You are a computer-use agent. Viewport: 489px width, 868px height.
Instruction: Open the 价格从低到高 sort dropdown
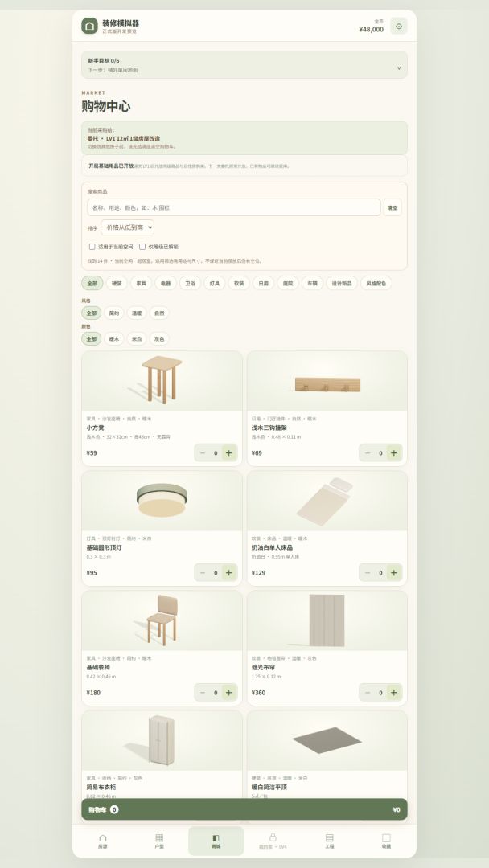[127, 227]
